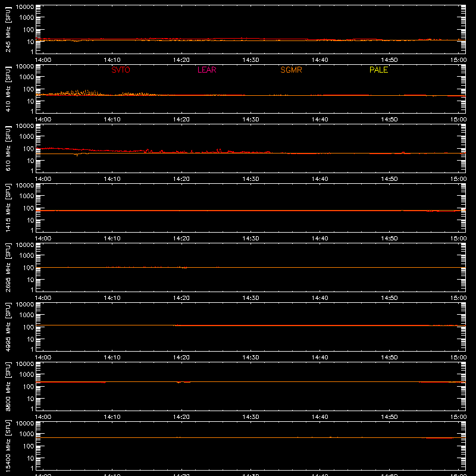Click the 1000 y-axis value of 410 MHz plot
This screenshot has width=476, height=476.
click(27, 77)
